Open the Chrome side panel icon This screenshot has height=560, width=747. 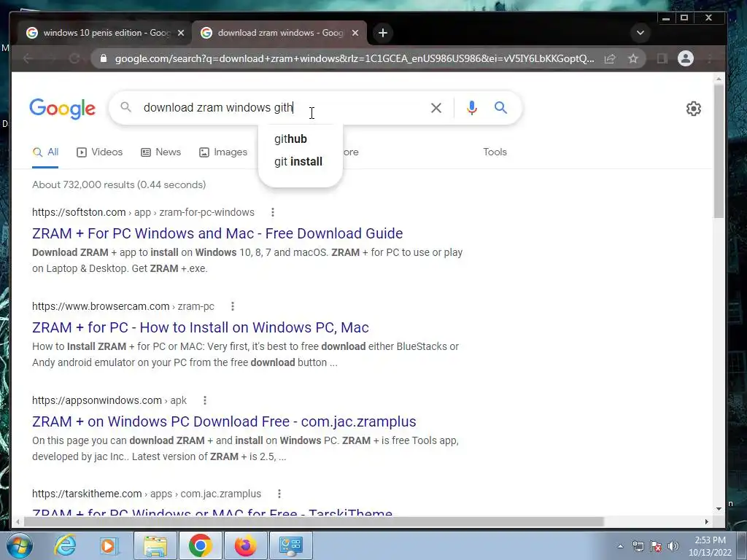click(662, 58)
